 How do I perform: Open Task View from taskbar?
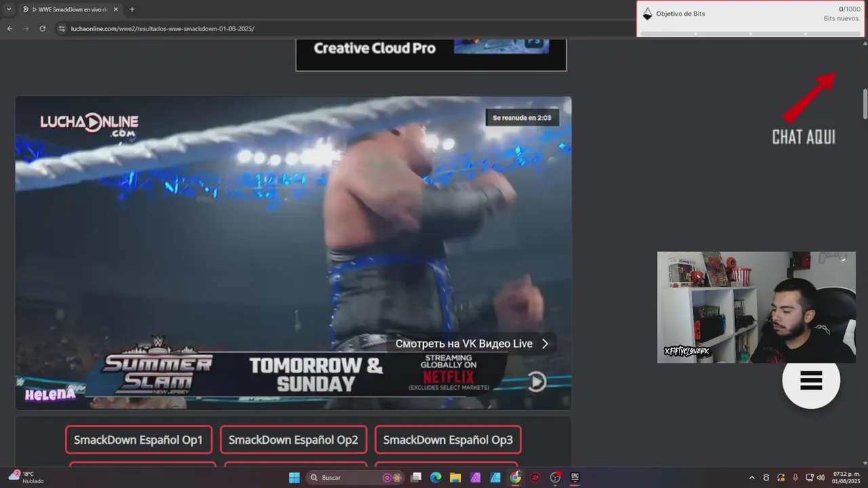pos(416,478)
